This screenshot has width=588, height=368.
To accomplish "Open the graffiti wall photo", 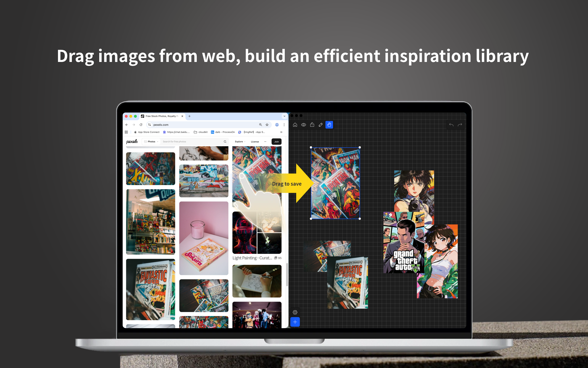I will 204,181.
